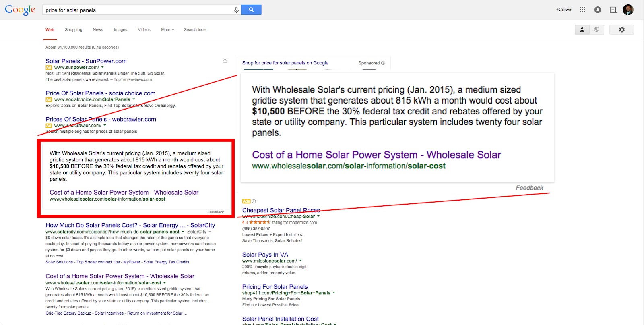The height and width of the screenshot is (325, 644).
Task: Open How Much Do Solar Panels Cost result
Action: (130, 225)
